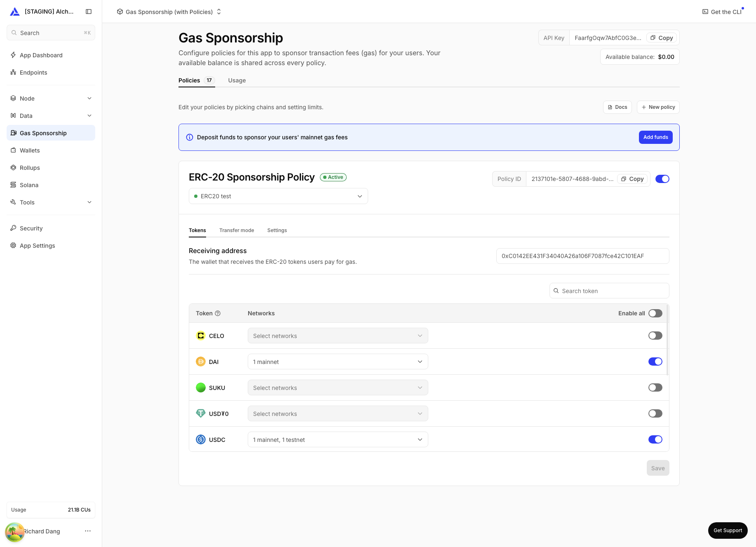Click the Usage 21.1B CUs box
Screen dimensions: 756x547
[51, 510]
